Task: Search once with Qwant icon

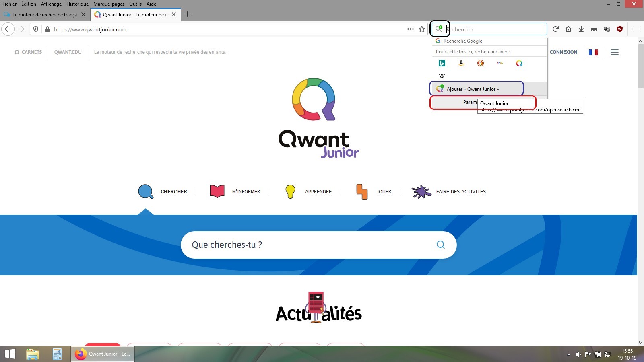Action: click(519, 63)
